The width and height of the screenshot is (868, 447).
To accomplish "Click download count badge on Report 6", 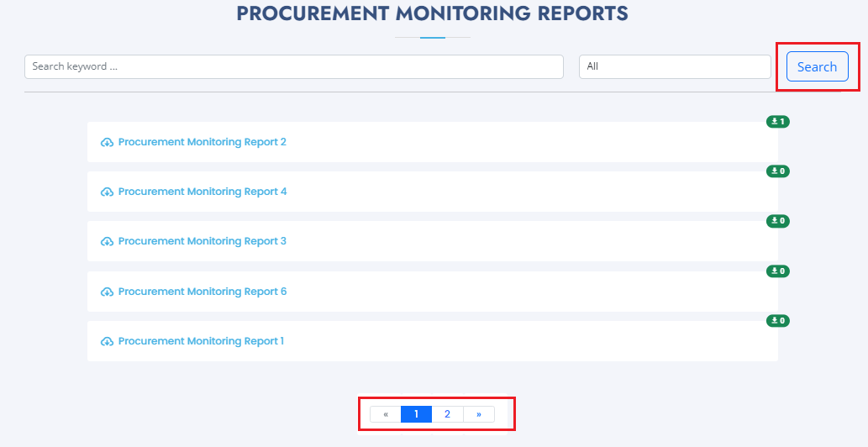I will click(x=778, y=271).
